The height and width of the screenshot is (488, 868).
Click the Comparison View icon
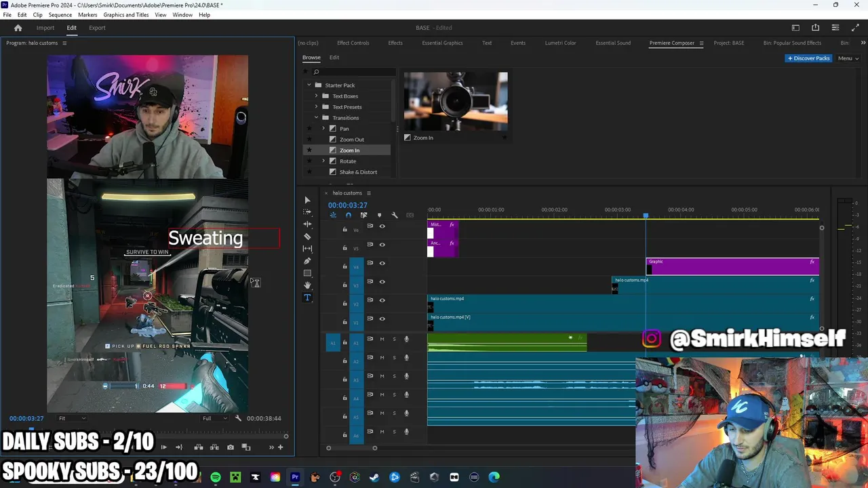point(246,447)
